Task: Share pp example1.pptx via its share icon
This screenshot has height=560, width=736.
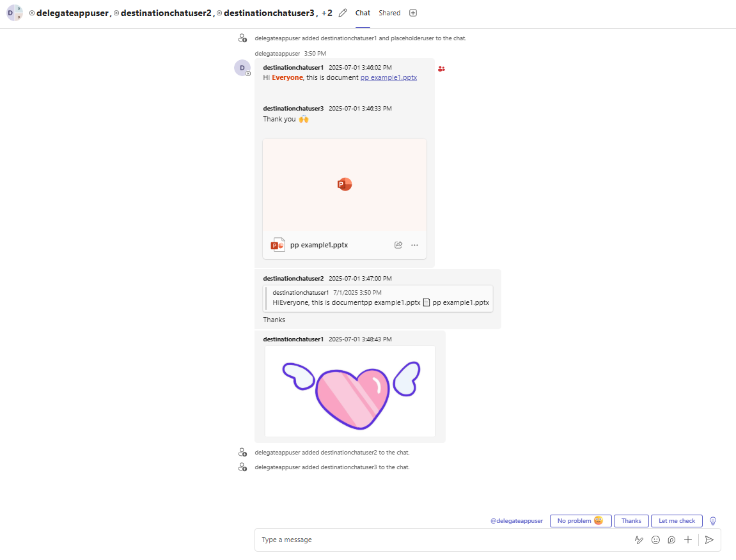Action: [x=398, y=245]
